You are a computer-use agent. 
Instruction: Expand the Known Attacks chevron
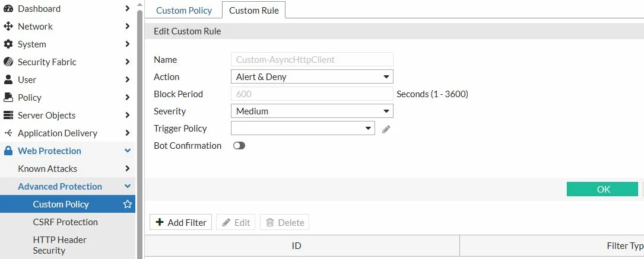tap(128, 168)
